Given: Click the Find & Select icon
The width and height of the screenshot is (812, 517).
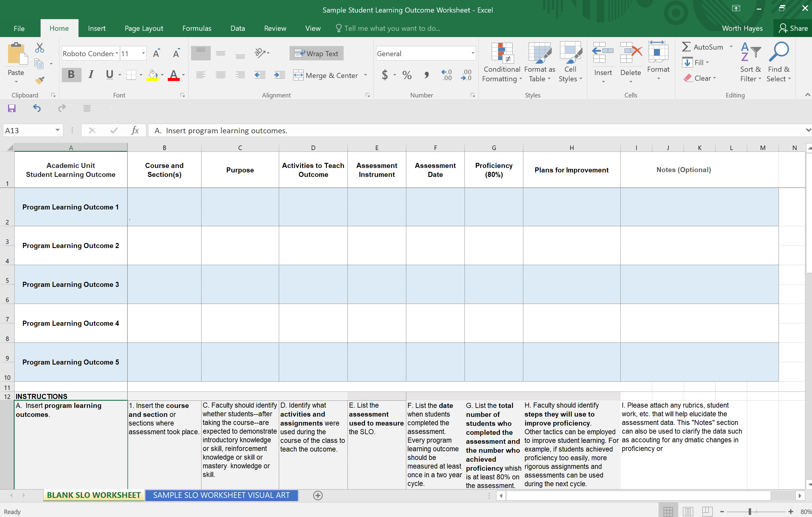Looking at the screenshot, I should tap(779, 62).
